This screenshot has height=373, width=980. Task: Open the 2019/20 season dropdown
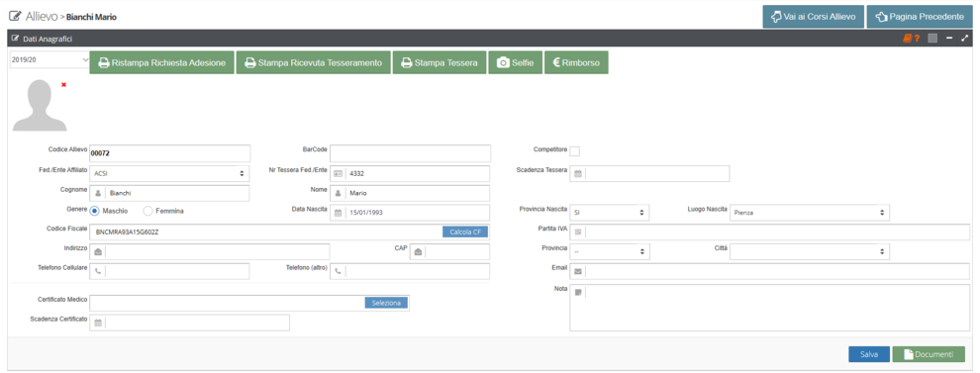coord(50,60)
